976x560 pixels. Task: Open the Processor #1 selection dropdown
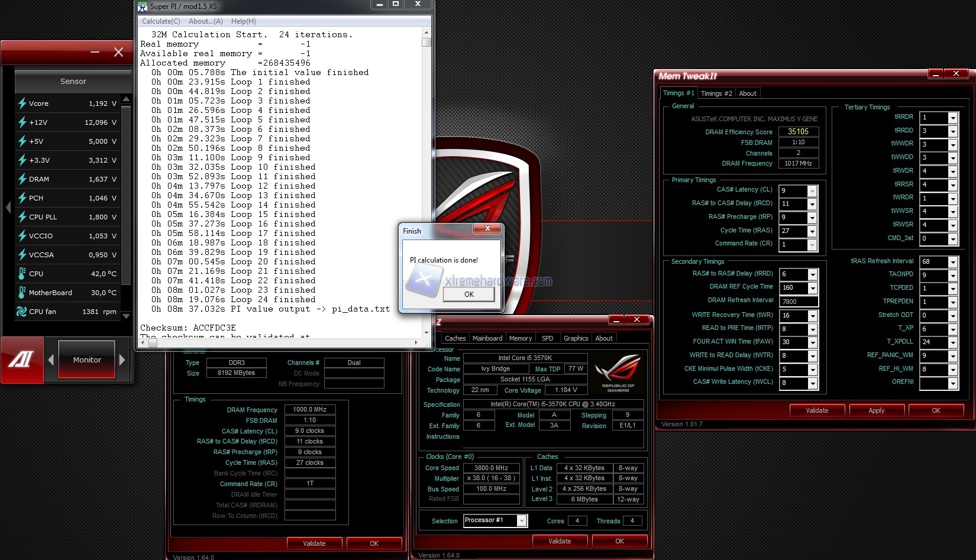click(521, 520)
